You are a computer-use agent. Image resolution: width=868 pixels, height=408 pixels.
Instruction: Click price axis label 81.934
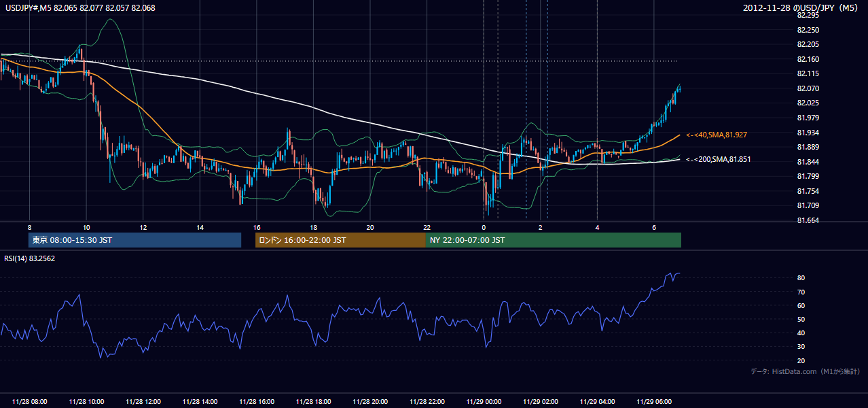807,133
